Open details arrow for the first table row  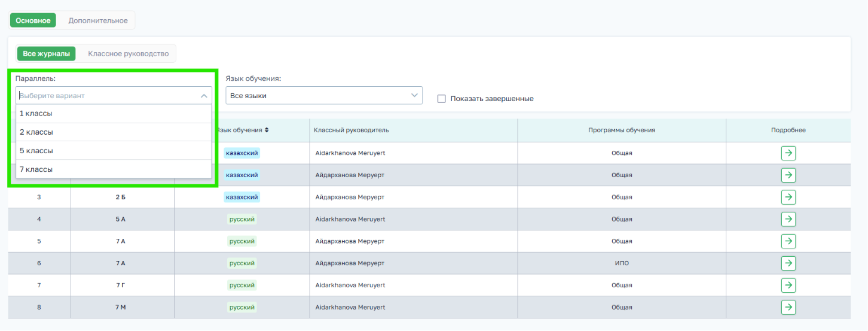[x=788, y=153]
